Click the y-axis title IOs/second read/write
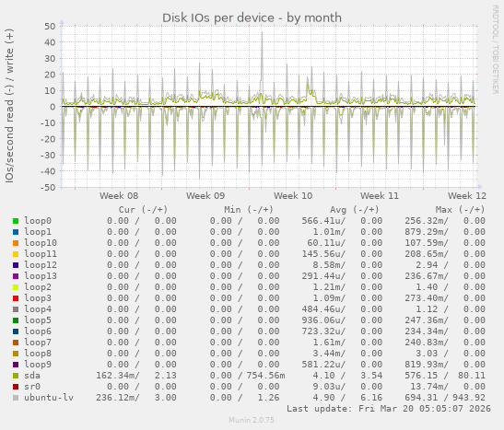This screenshot has height=430, width=504. (x=9, y=106)
